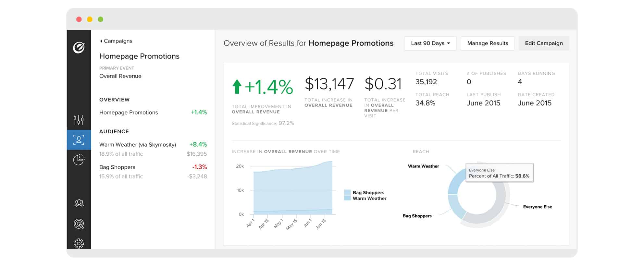This screenshot has width=644, height=266.
Task: Select the personalization face-target icon
Action: [x=79, y=140]
